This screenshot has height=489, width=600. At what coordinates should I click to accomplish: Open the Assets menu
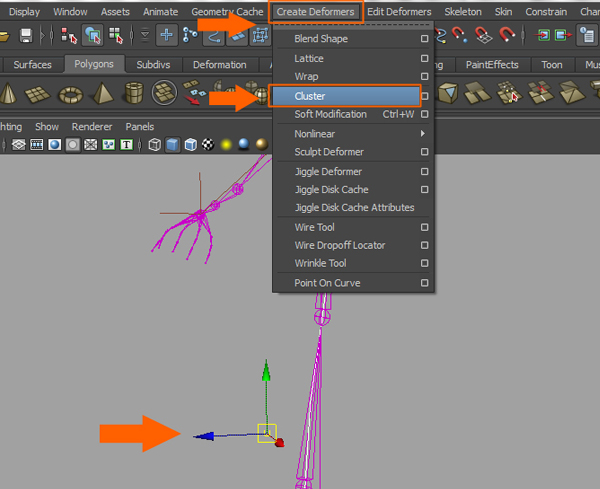(x=115, y=12)
